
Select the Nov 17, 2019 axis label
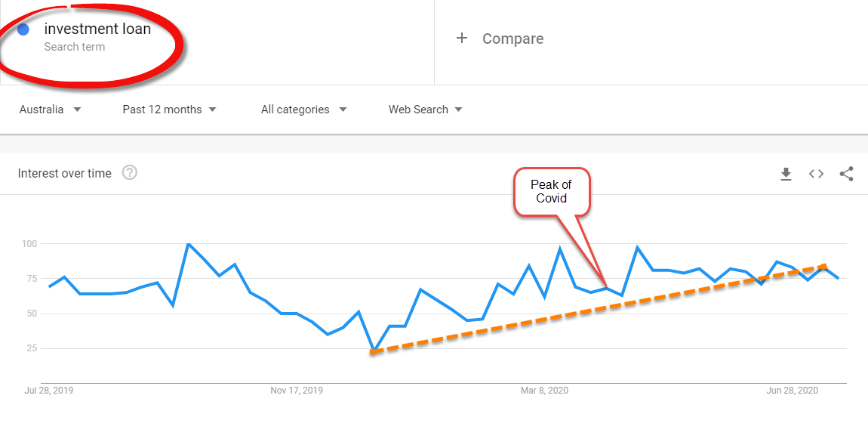pyautogui.click(x=297, y=391)
